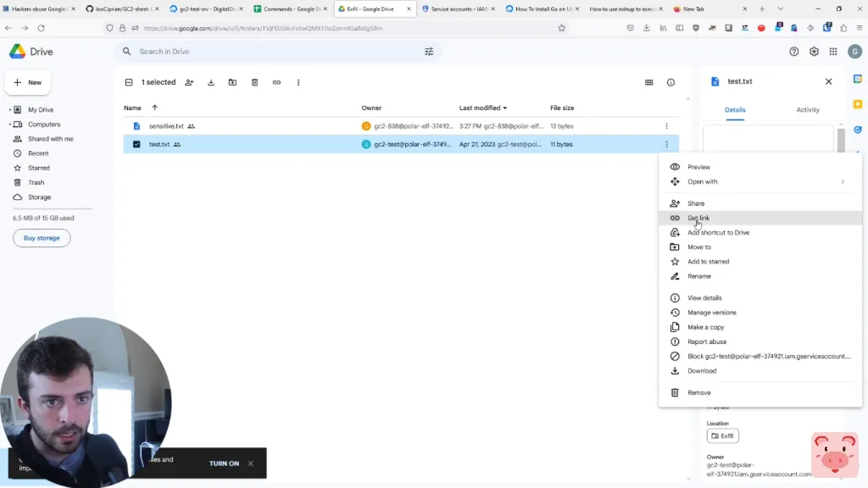Image resolution: width=868 pixels, height=488 pixels.
Task: Switch to the Activity tab
Action: [808, 109]
